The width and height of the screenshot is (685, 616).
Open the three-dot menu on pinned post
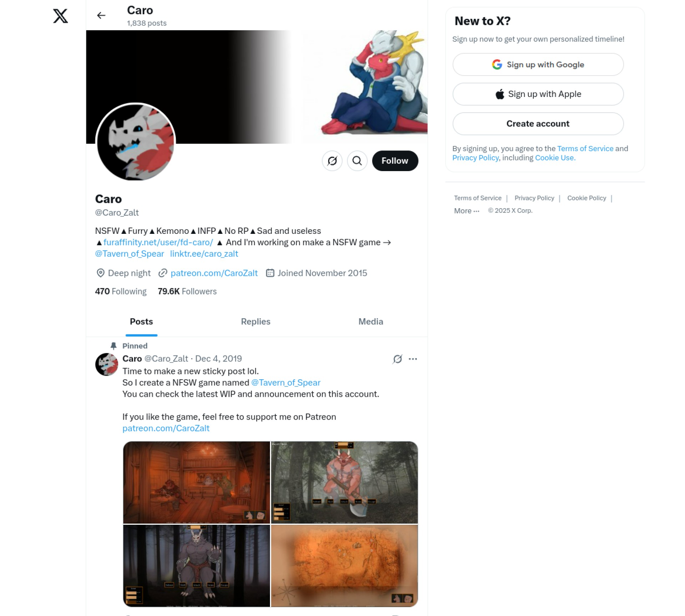click(x=413, y=359)
